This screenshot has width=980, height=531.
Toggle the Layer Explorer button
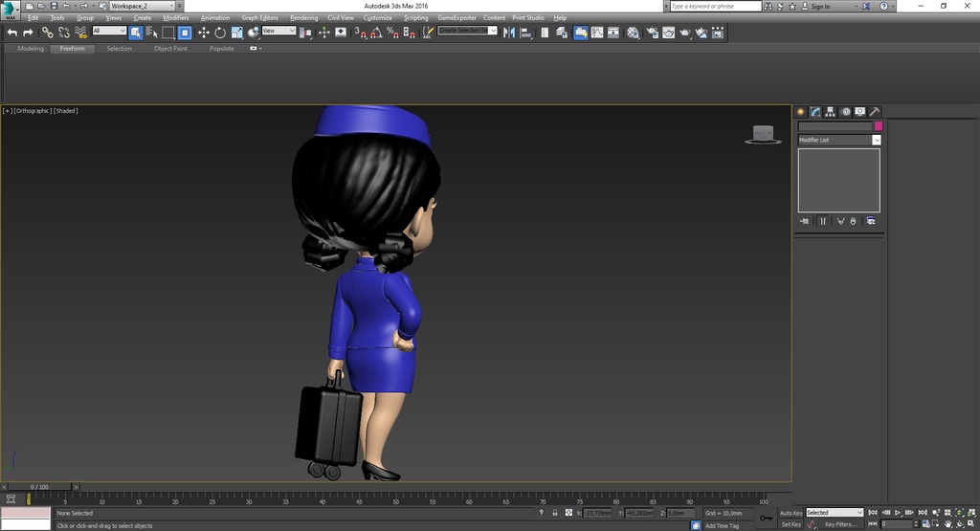coord(561,33)
